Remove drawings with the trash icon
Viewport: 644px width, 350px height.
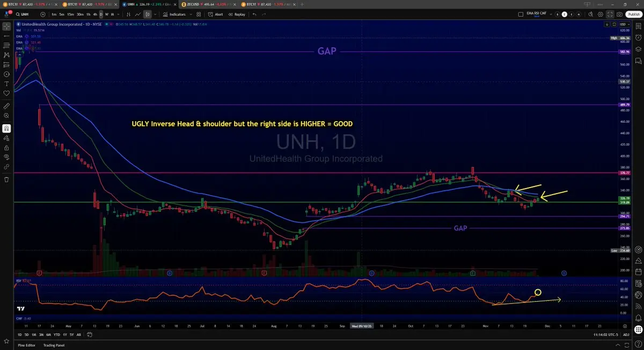(6, 179)
